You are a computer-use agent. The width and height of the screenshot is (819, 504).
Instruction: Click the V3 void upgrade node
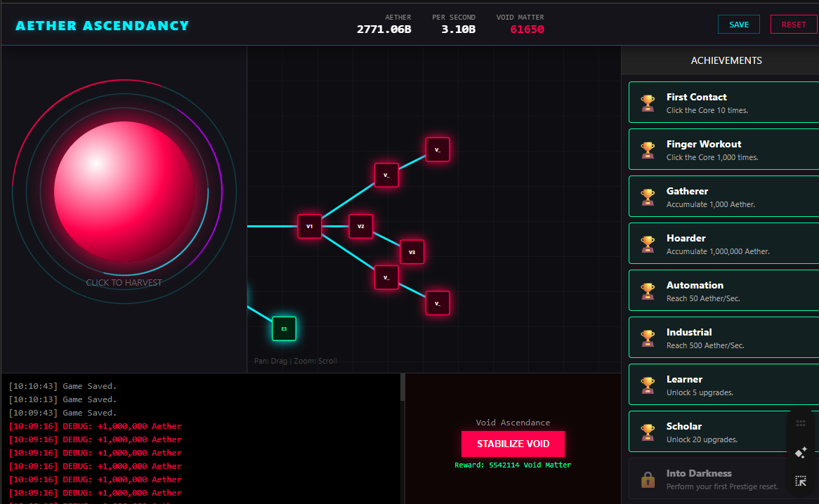tap(412, 251)
